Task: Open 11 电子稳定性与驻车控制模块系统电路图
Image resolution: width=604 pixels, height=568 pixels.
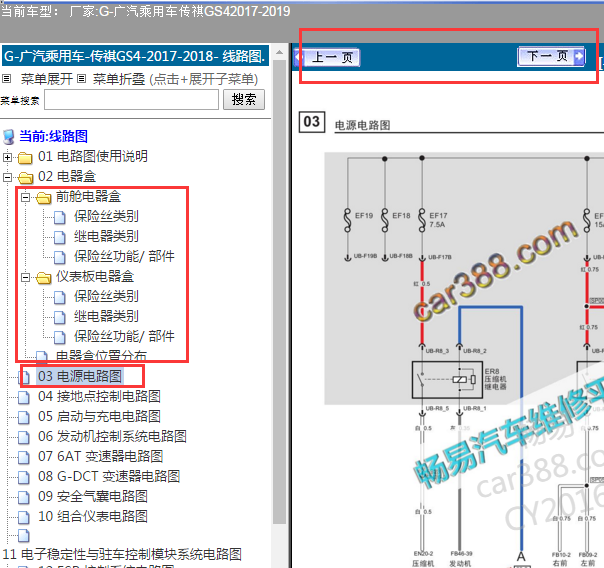Action: pyautogui.click(x=122, y=554)
